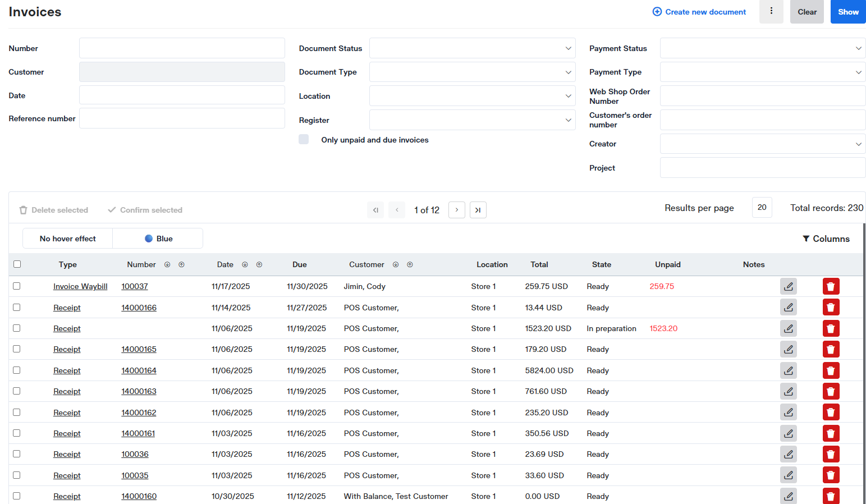
Task: Switch to the Blue hover option
Action: [x=158, y=239]
